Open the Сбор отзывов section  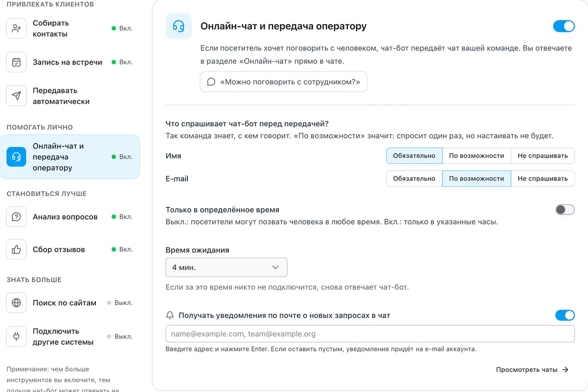coord(70,249)
